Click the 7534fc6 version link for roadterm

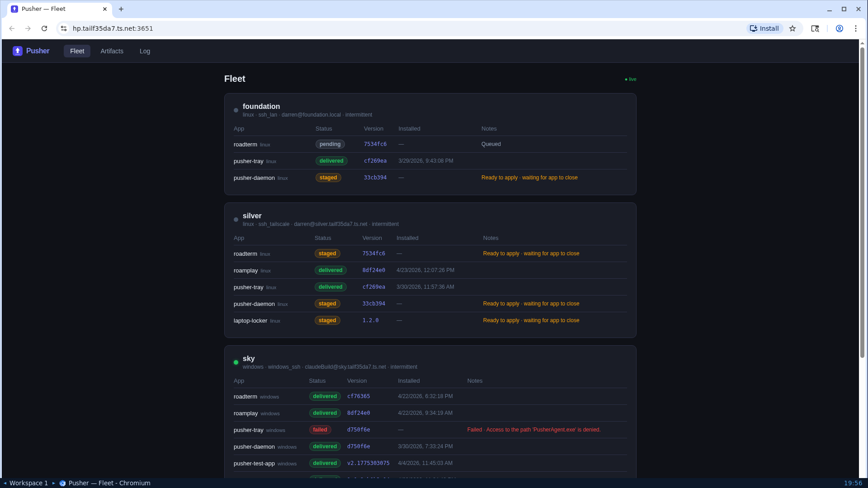click(x=375, y=144)
